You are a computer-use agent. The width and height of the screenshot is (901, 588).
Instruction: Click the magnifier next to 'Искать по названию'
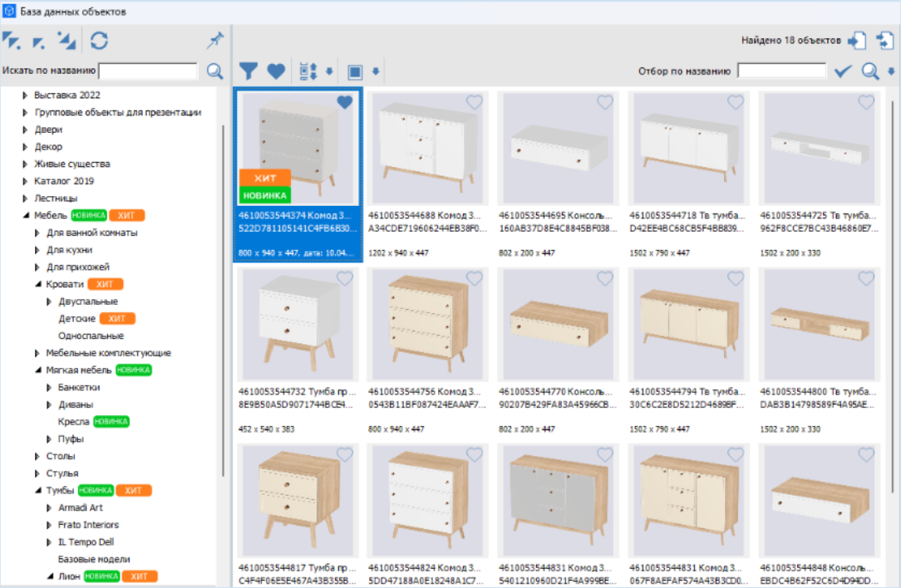point(215,71)
